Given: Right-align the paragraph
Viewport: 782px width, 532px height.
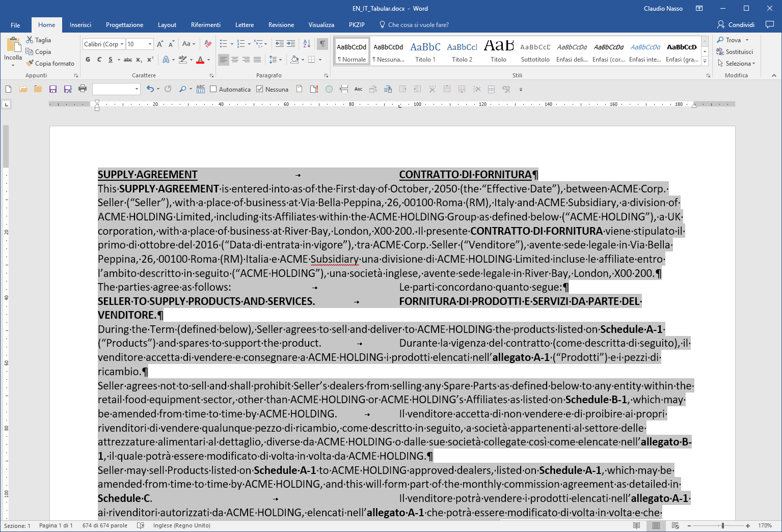Looking at the screenshot, I should pos(246,60).
